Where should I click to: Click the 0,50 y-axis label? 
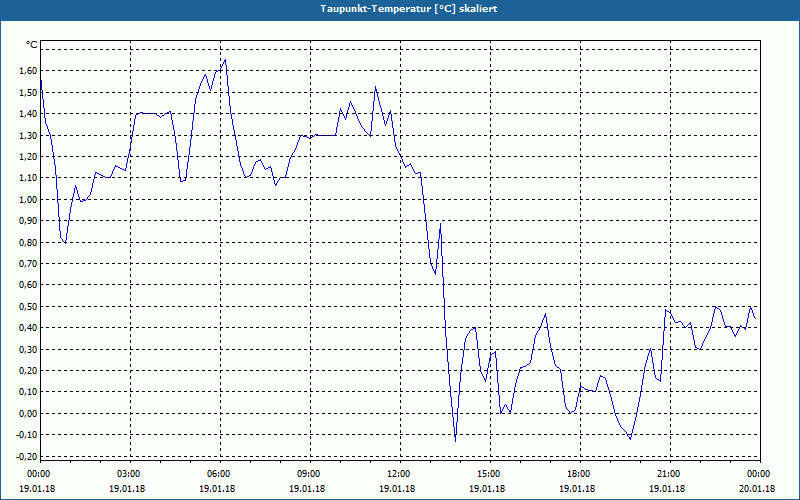[x=29, y=306]
